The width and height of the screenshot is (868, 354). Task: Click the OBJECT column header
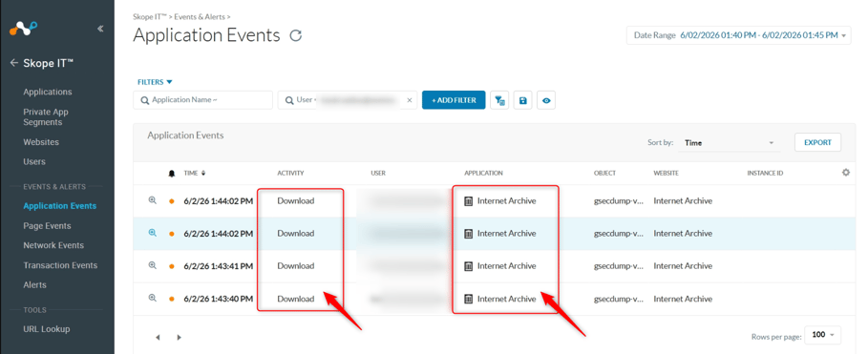point(604,173)
